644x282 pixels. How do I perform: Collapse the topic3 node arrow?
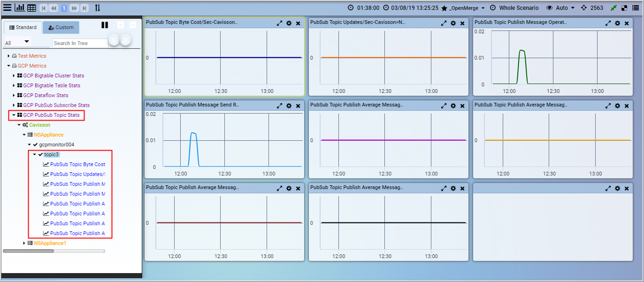(x=34, y=154)
